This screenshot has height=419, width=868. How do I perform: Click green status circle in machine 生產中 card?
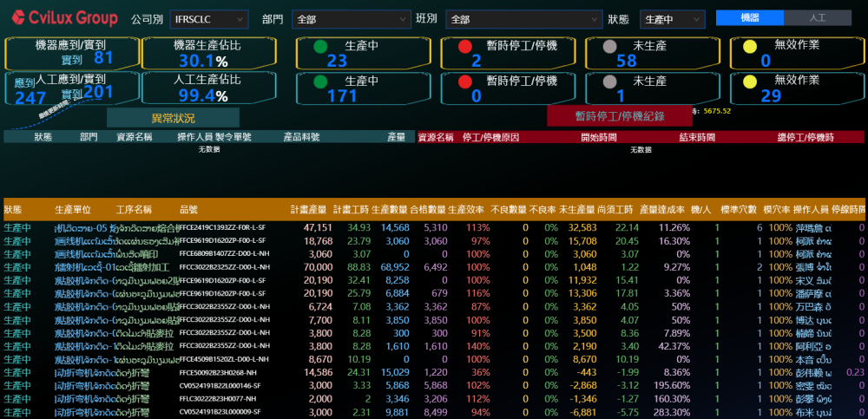(320, 47)
